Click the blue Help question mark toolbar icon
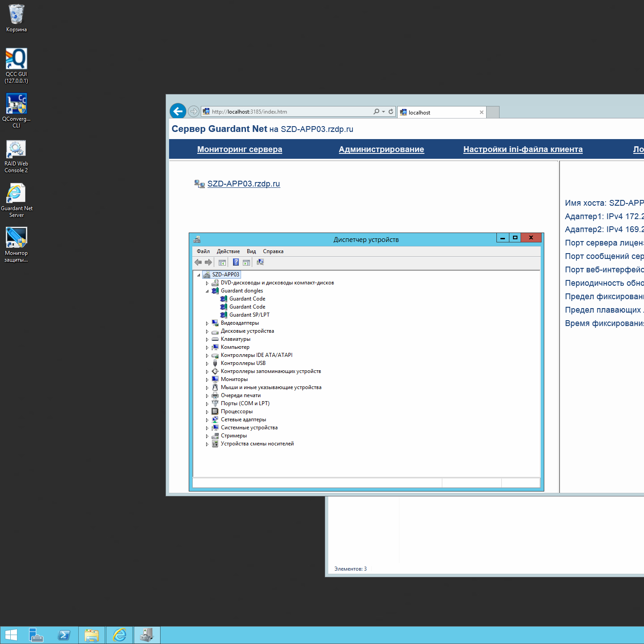The image size is (644, 644). [236, 263]
